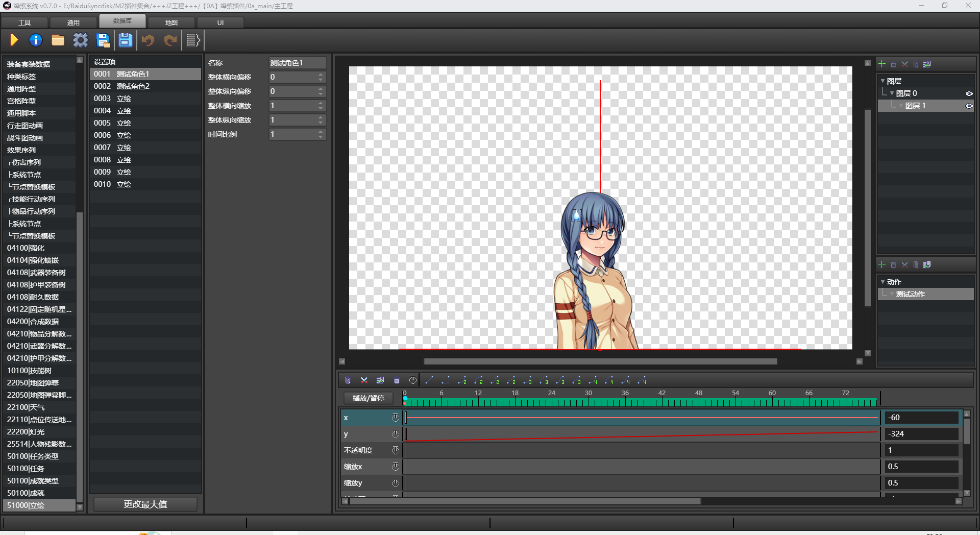Click the timeline playhead at frame 0
Image resolution: width=980 pixels, height=535 pixels.
pos(405,398)
